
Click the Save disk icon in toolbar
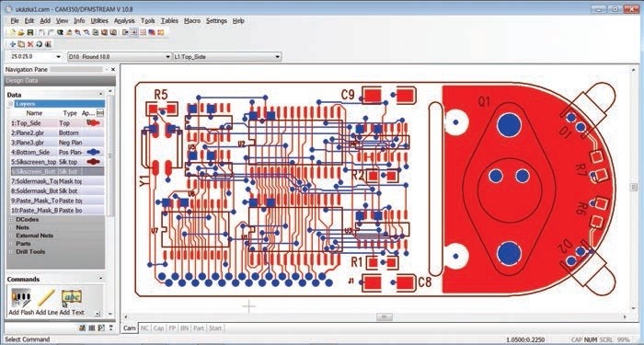(x=30, y=32)
